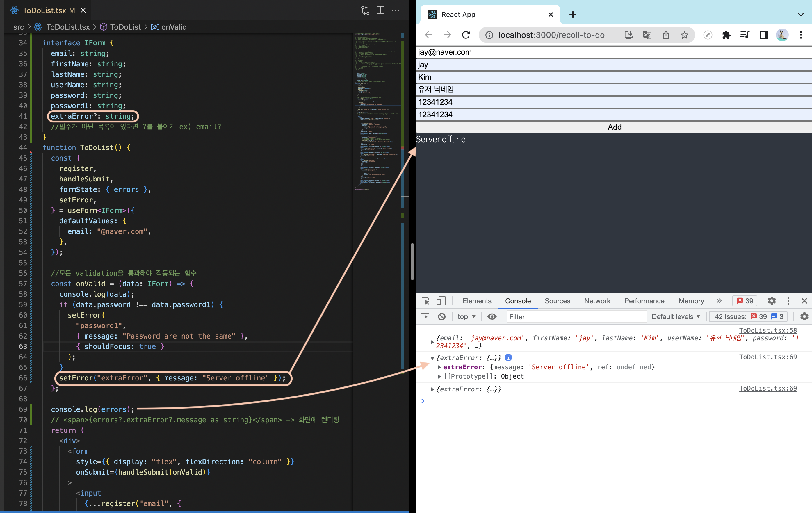Switch to the Elements tab

tap(477, 301)
